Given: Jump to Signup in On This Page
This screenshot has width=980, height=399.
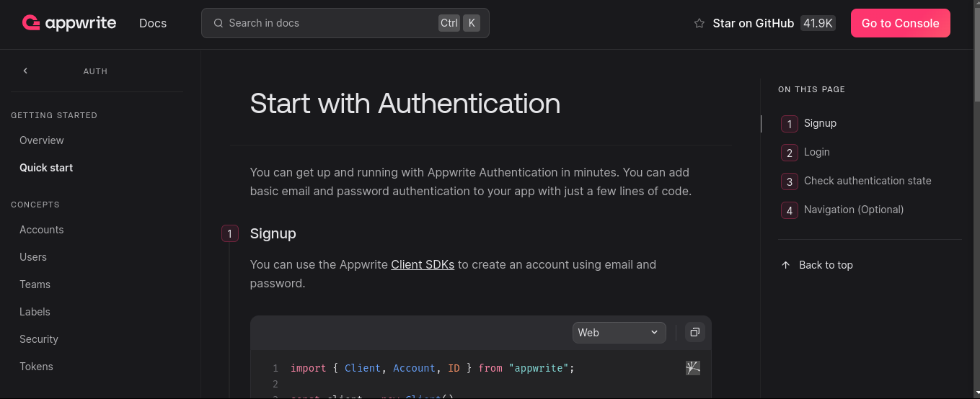Looking at the screenshot, I should click(x=820, y=123).
